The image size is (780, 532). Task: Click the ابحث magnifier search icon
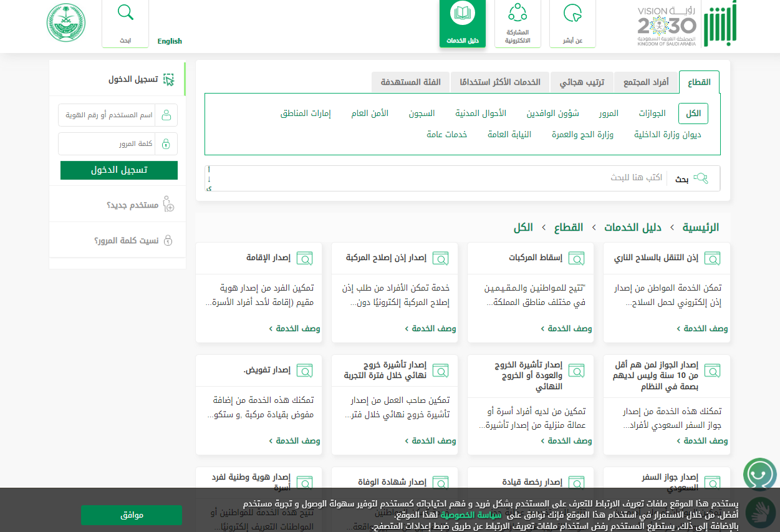[x=125, y=13]
